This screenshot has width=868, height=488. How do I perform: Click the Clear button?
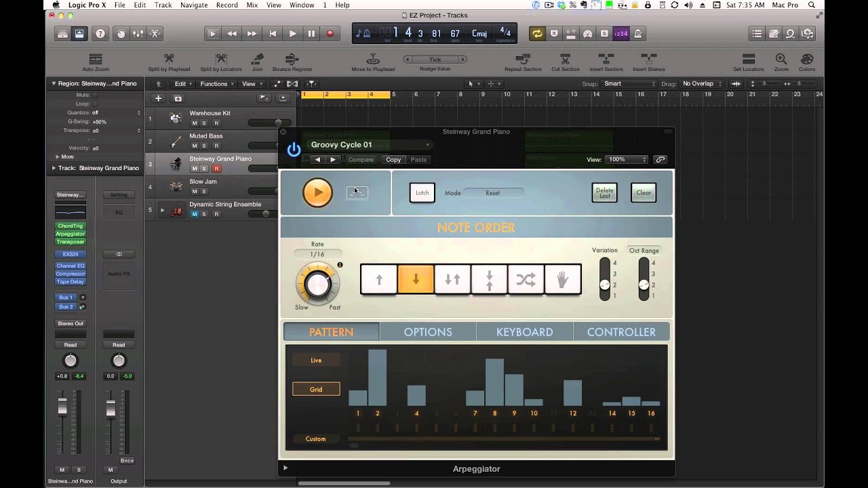(x=644, y=192)
